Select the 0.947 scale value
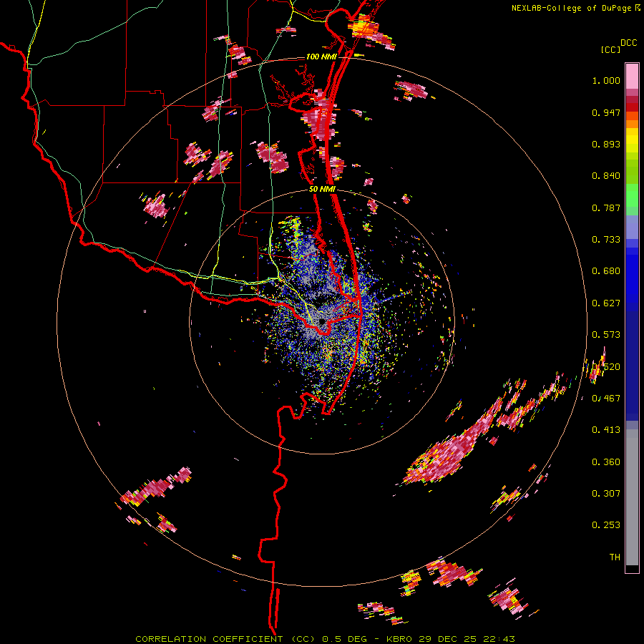The width and height of the screenshot is (644, 644). 606,112
